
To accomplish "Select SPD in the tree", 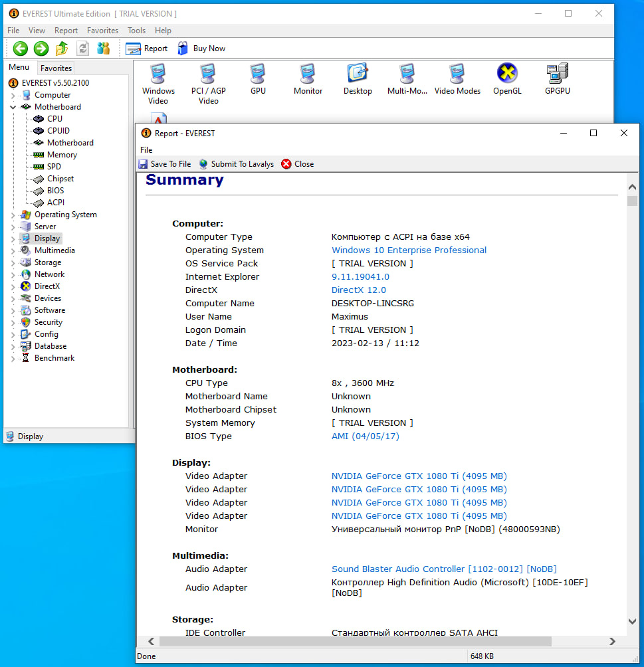I will (x=54, y=167).
